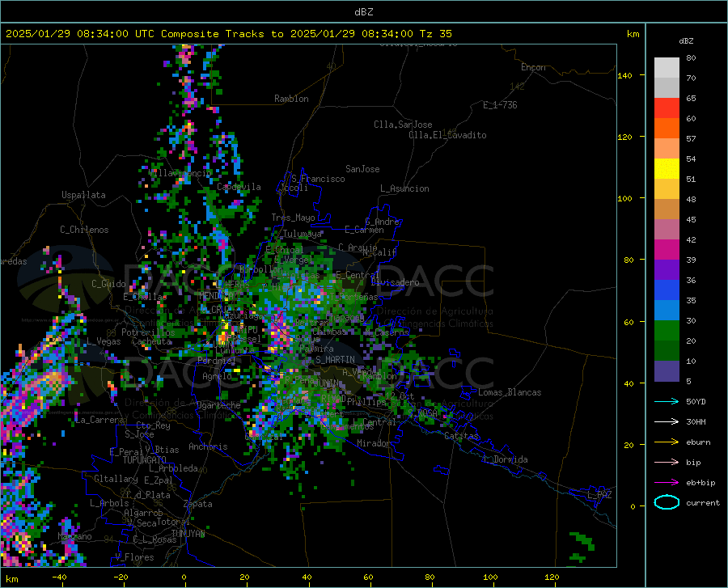Click the L_Dormida map label
The width and height of the screenshot is (728, 588).
coord(506,459)
